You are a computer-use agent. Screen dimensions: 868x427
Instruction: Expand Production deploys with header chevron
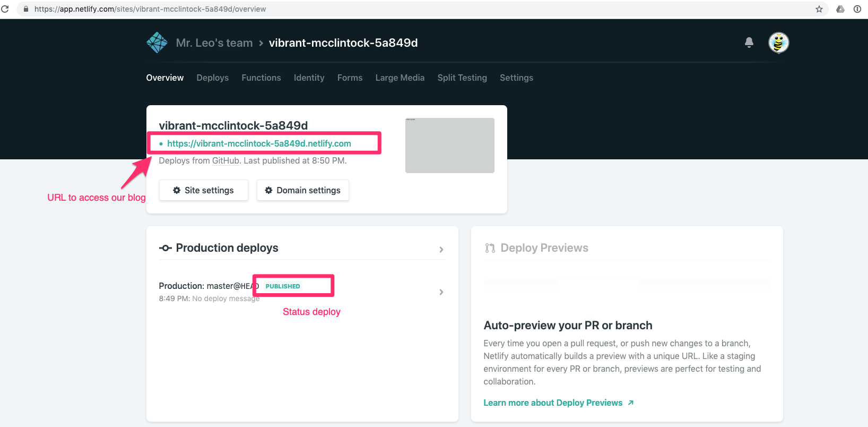click(x=441, y=249)
